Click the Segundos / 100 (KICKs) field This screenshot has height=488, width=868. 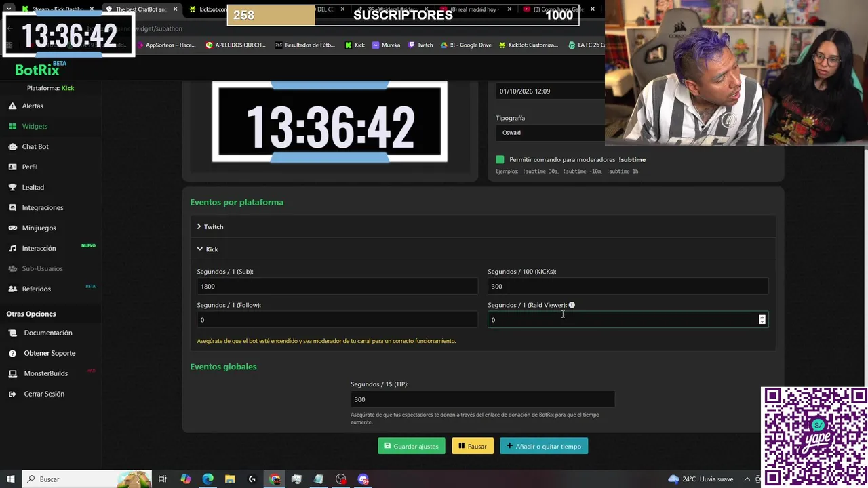click(x=628, y=286)
